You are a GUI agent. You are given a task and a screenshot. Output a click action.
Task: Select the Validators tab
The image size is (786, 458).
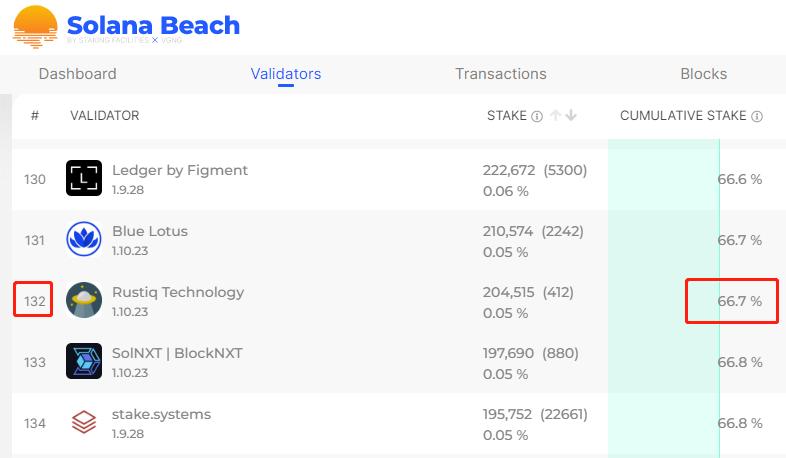[286, 74]
